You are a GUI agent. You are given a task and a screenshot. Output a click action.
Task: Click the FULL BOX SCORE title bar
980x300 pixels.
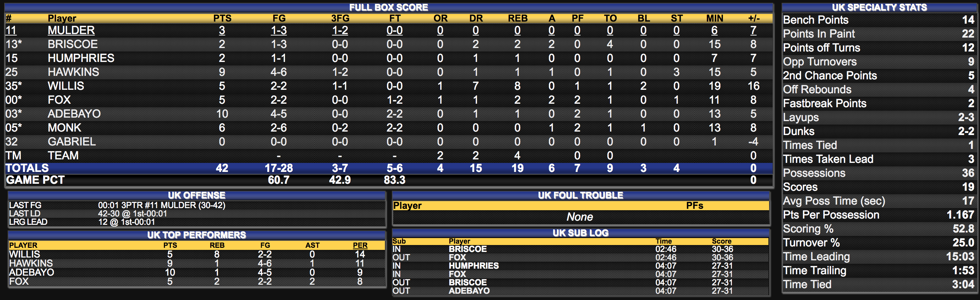tap(389, 8)
